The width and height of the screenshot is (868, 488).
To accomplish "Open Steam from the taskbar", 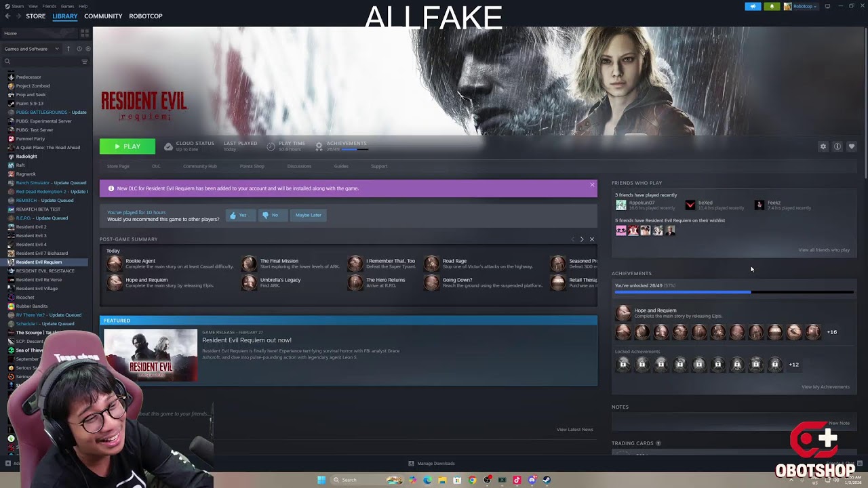I will tap(547, 480).
